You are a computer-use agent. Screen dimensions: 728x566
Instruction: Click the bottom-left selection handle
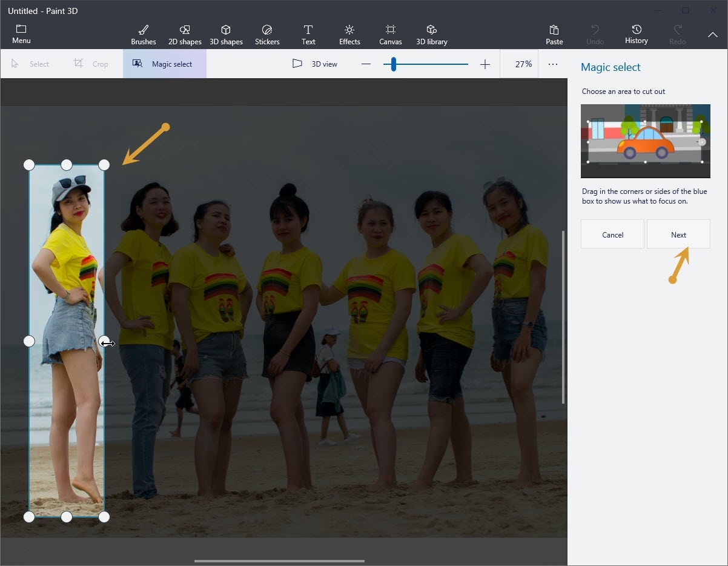point(29,517)
